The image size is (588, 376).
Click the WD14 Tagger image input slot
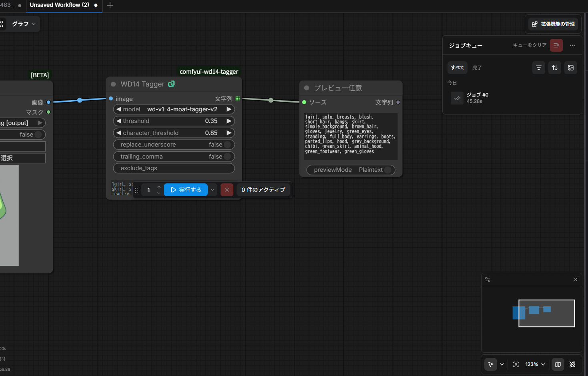pyautogui.click(x=111, y=99)
